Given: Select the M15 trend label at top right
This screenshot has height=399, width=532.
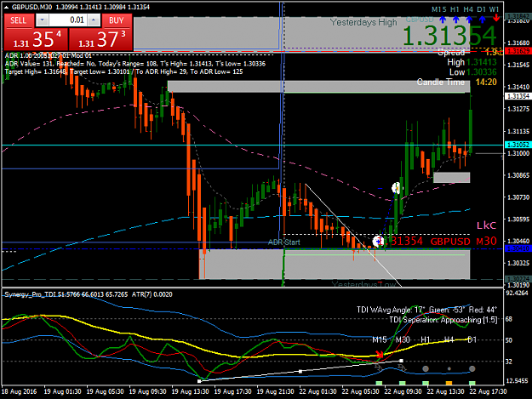Looking at the screenshot, I should [x=438, y=9].
